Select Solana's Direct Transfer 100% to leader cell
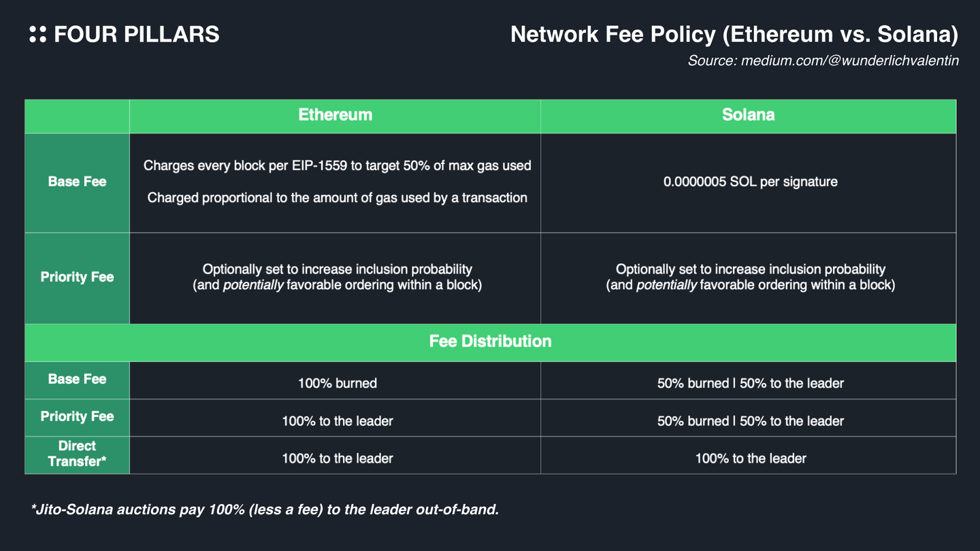Viewport: 980px width, 551px height. [x=750, y=458]
